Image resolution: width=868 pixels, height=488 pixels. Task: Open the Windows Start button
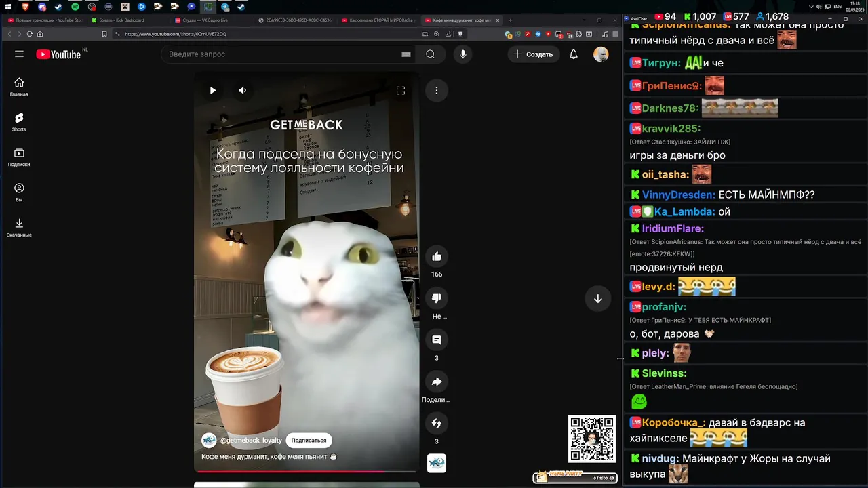tap(9, 7)
